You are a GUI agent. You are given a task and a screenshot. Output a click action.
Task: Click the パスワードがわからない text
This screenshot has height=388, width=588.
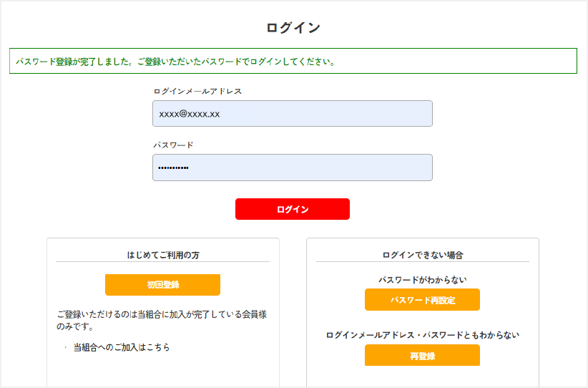point(422,280)
